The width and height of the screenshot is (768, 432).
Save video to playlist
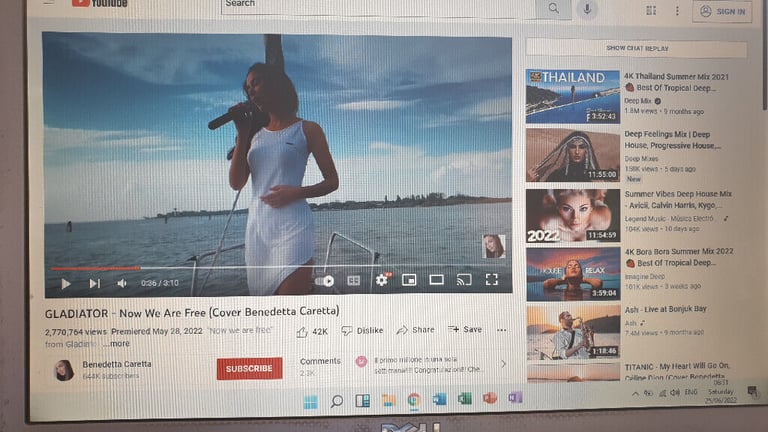(465, 329)
